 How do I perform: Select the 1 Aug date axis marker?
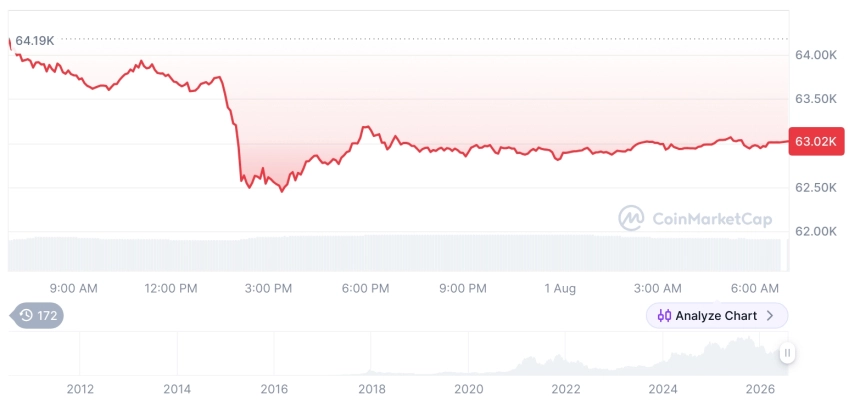560,289
